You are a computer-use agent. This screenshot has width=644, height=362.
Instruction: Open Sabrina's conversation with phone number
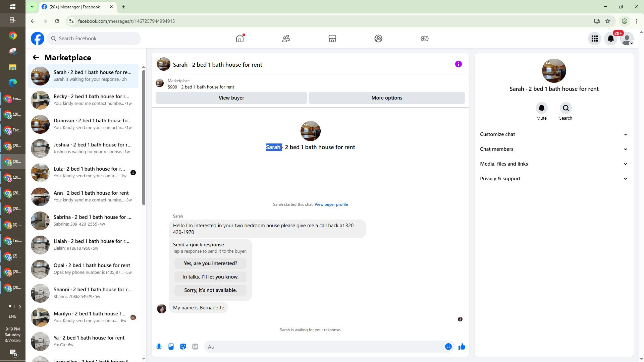[x=83, y=221]
